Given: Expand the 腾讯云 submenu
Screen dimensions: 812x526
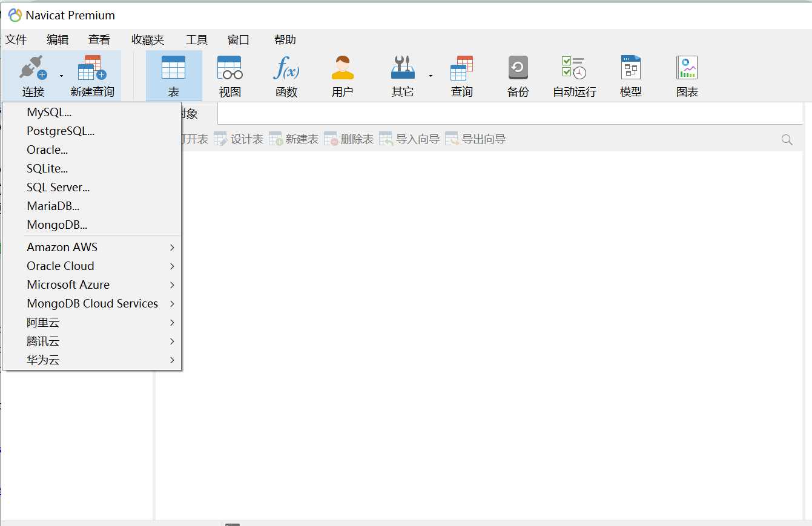Looking at the screenshot, I should pyautogui.click(x=92, y=341).
